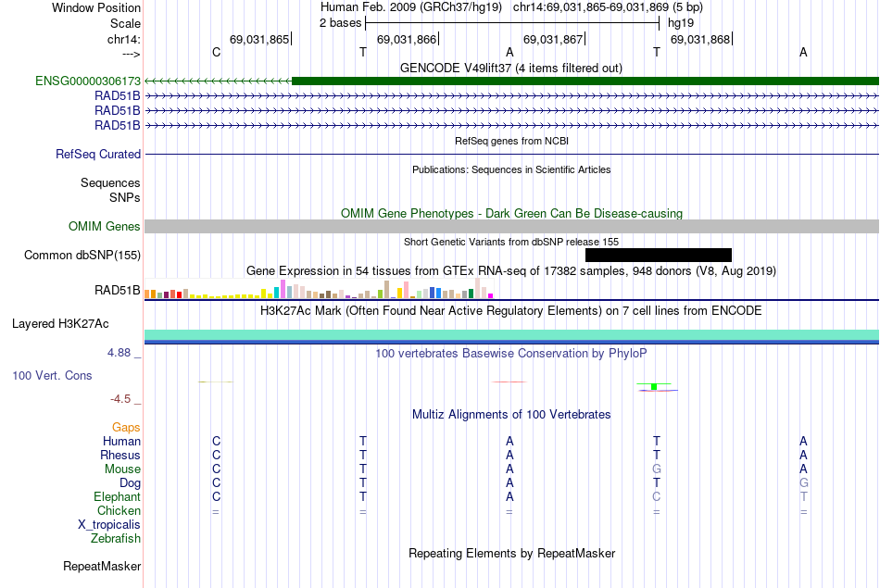Select the Rhesus alignment row label
The width and height of the screenshot is (880, 588).
click(x=120, y=455)
